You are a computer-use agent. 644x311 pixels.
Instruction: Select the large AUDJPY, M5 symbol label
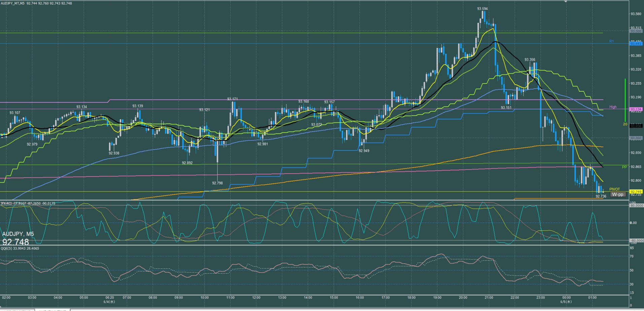click(18, 234)
